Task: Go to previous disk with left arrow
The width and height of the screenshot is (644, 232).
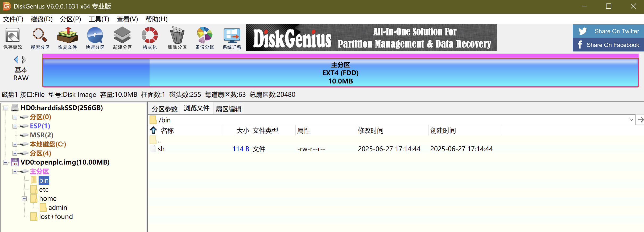Action: click(16, 59)
